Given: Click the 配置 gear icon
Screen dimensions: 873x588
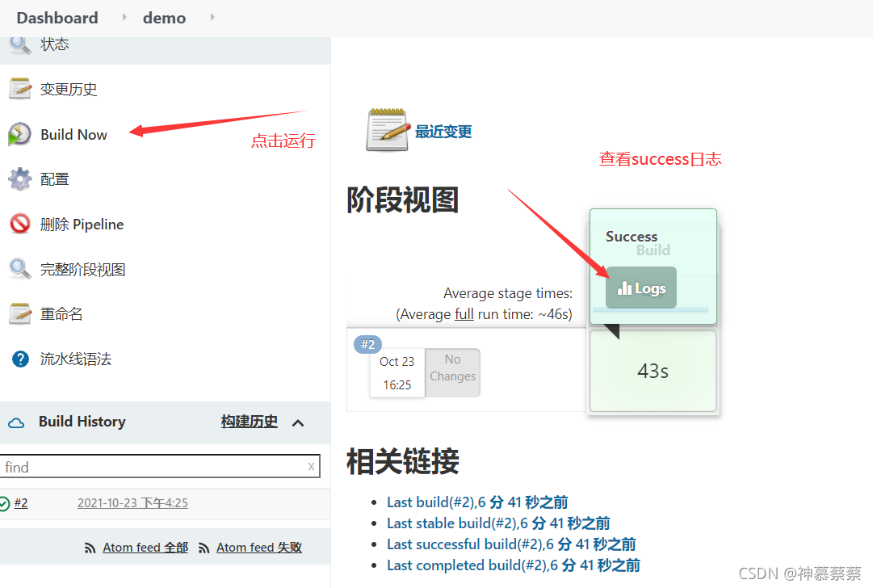Looking at the screenshot, I should point(20,178).
